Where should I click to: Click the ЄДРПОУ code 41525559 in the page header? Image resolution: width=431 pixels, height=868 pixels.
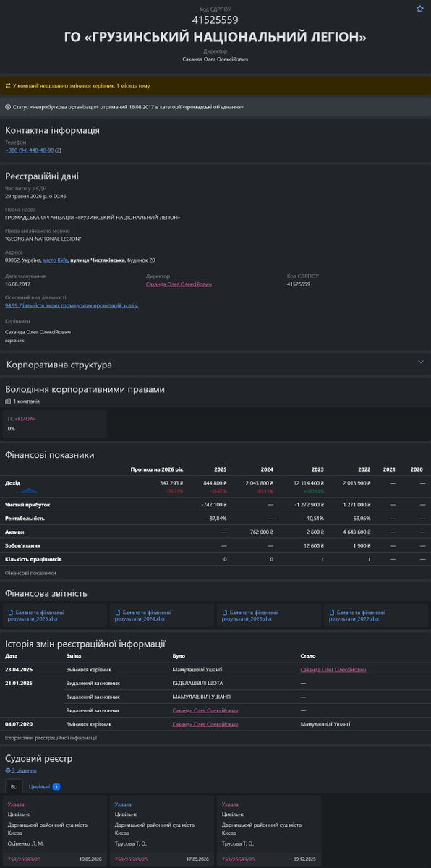(215, 20)
